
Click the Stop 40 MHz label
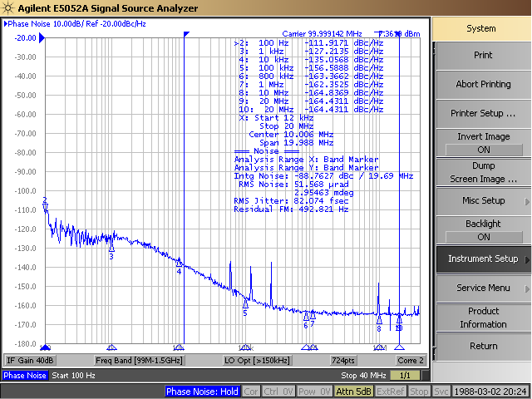363,376
